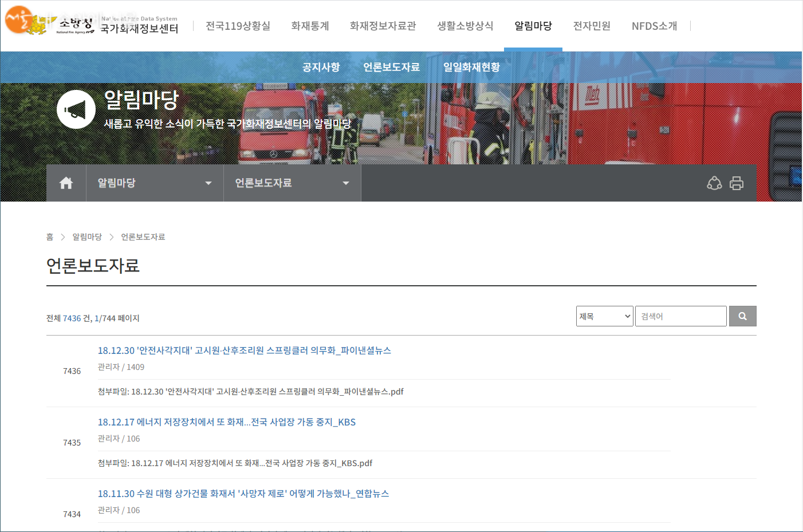The image size is (803, 532).
Task: Open the 화재통계 menu
Action: click(x=310, y=26)
